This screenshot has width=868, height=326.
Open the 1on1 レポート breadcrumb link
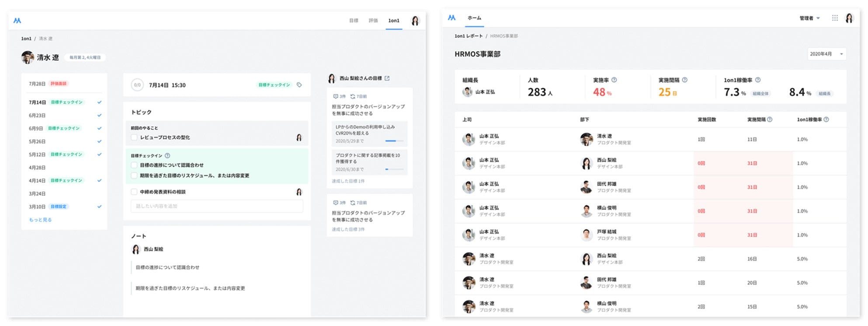point(469,36)
